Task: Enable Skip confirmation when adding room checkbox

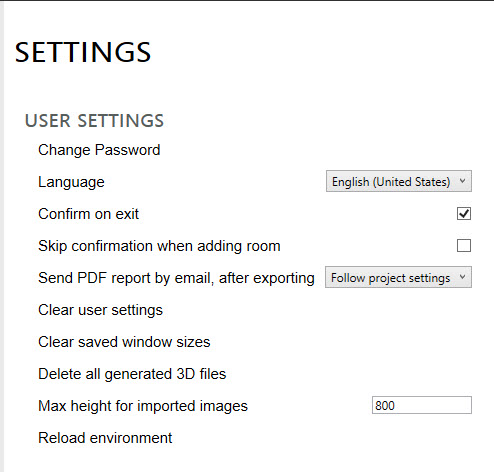Action: click(x=464, y=246)
